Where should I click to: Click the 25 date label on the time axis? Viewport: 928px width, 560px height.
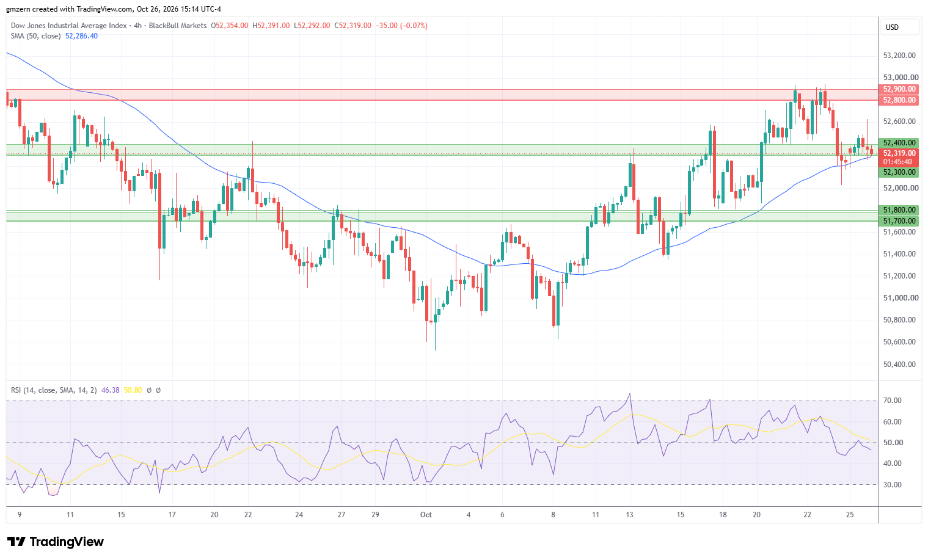click(x=850, y=515)
